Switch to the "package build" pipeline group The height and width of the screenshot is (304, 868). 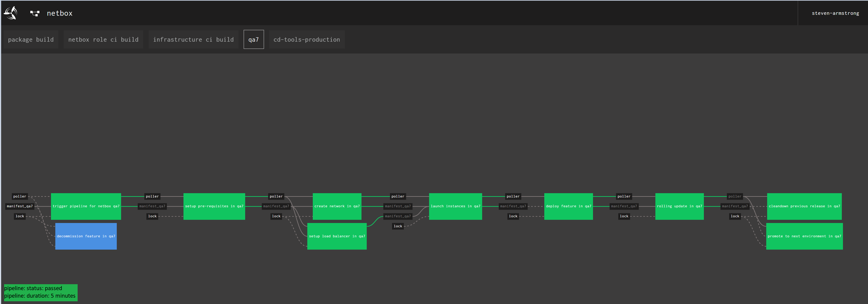click(31, 39)
